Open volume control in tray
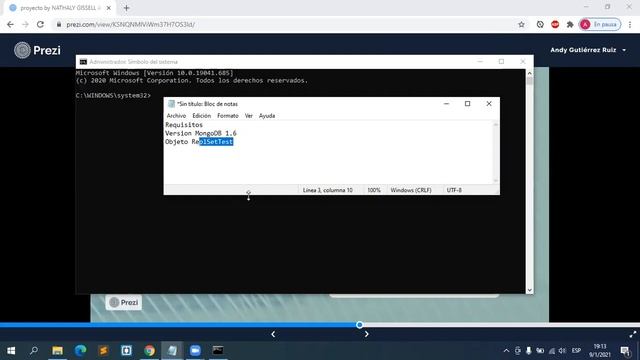640x360 pixels. [x=562, y=350]
